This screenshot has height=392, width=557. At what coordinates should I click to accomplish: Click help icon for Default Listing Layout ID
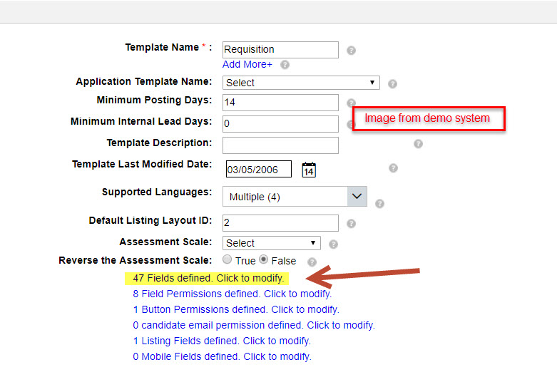[351, 223]
